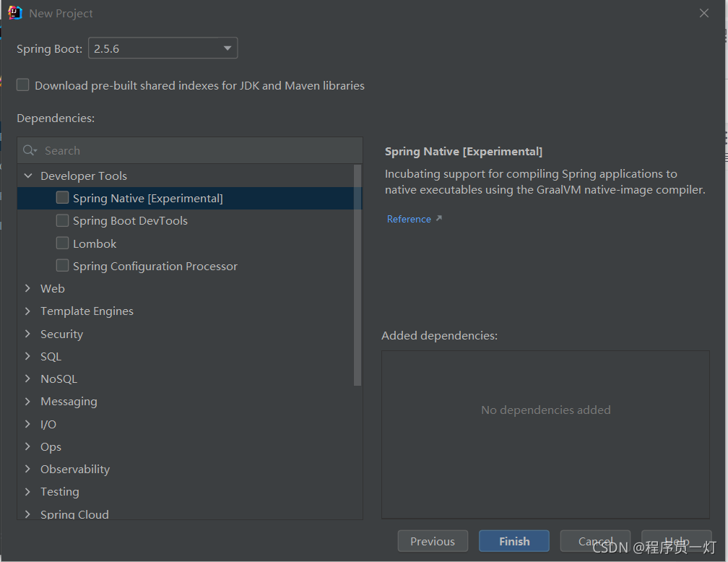Click the 2.5.6 version value

pyautogui.click(x=107, y=48)
